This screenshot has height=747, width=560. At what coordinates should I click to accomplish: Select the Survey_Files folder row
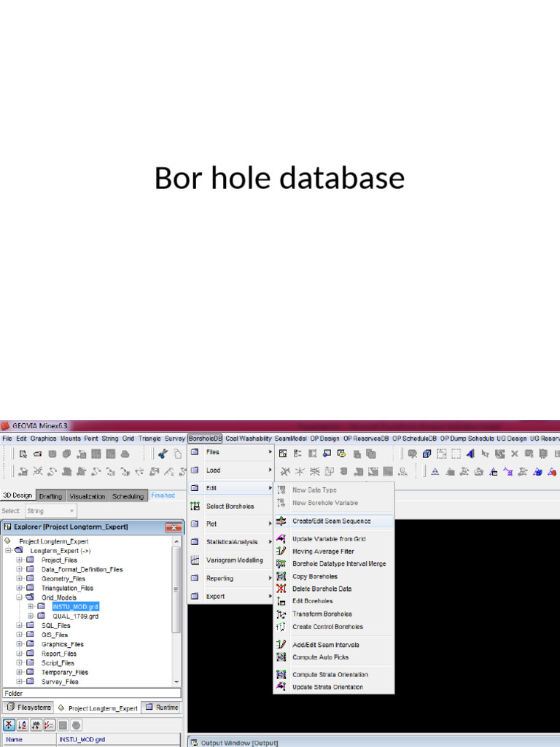point(60,682)
